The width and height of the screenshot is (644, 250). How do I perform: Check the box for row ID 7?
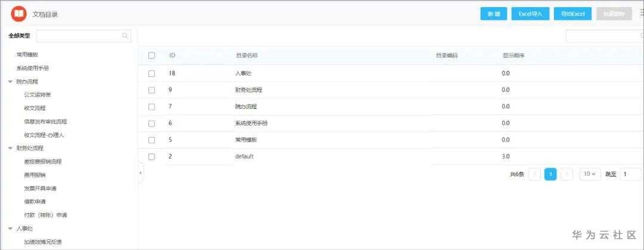coord(151,107)
